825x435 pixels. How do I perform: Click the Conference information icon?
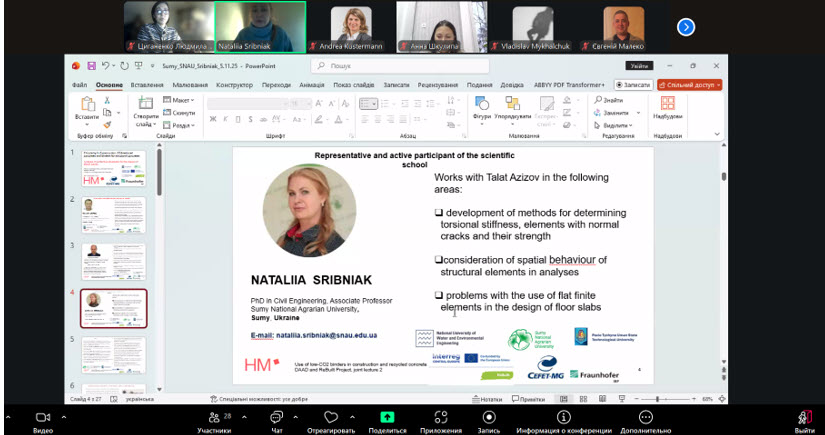[564, 417]
